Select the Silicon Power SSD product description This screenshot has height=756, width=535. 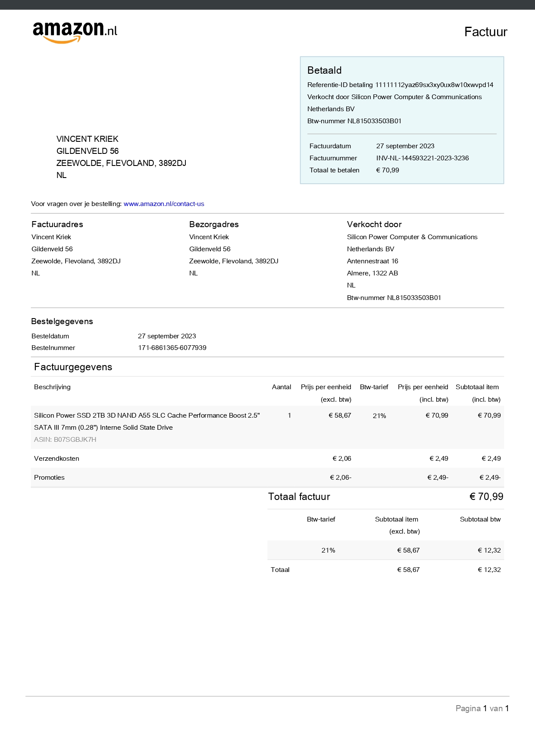pos(147,421)
